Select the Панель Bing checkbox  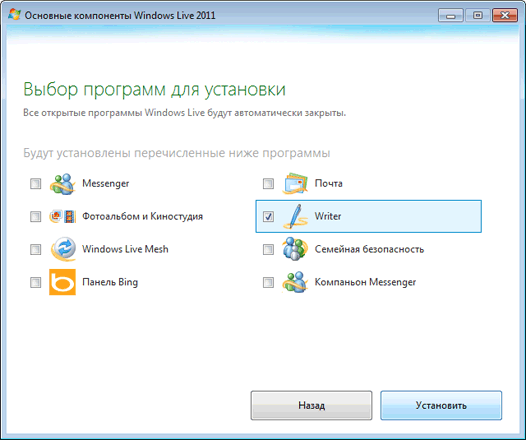(36, 282)
